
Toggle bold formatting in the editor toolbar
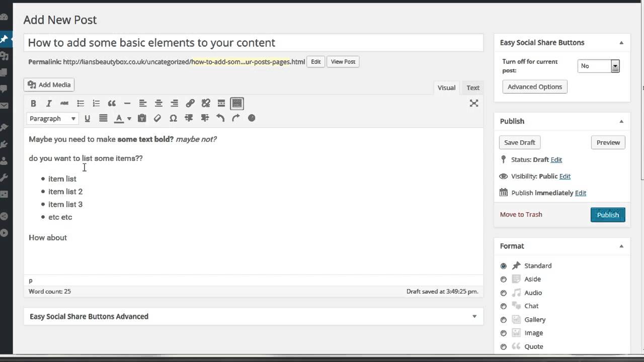pyautogui.click(x=33, y=104)
